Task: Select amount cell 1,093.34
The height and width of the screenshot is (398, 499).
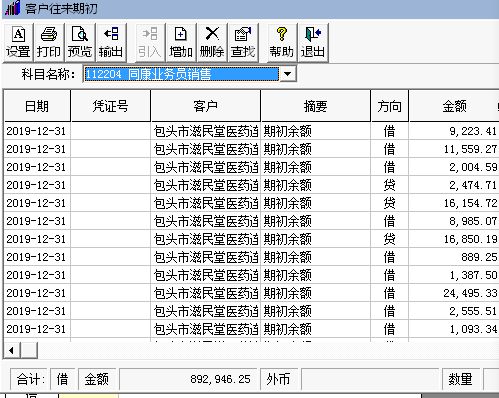Action: click(454, 329)
